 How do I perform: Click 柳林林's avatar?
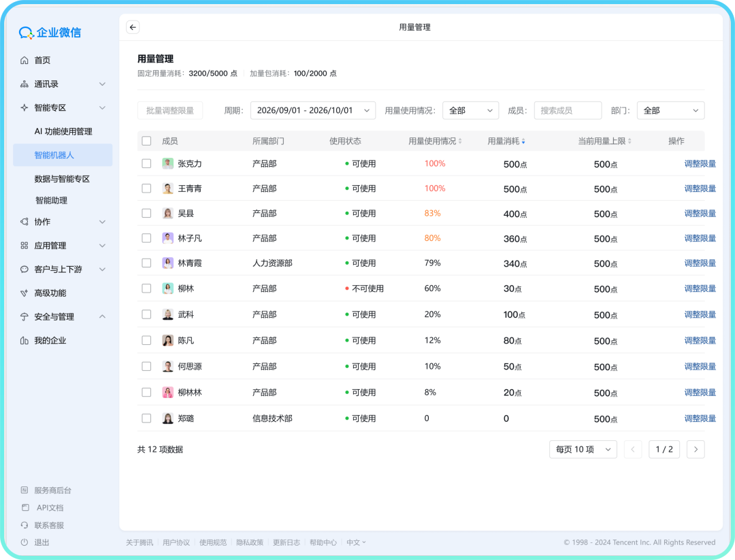point(168,392)
